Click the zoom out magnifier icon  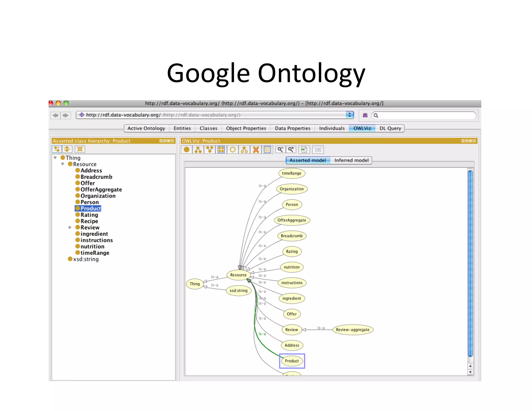pyautogui.click(x=280, y=150)
